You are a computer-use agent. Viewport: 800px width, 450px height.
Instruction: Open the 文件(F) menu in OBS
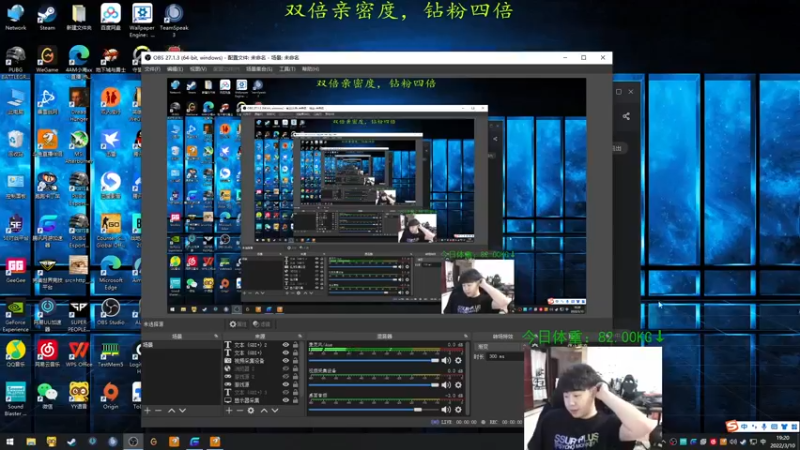(153, 69)
